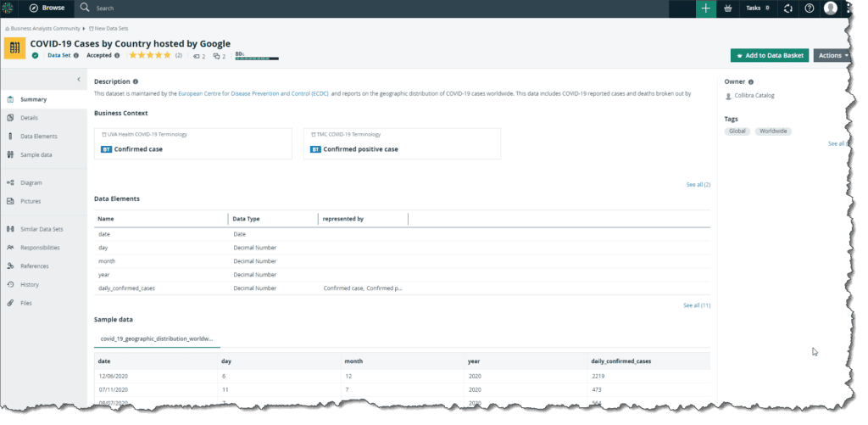Open the European Centre for Disease Prevention link
The image size is (868, 425).
[253, 93]
